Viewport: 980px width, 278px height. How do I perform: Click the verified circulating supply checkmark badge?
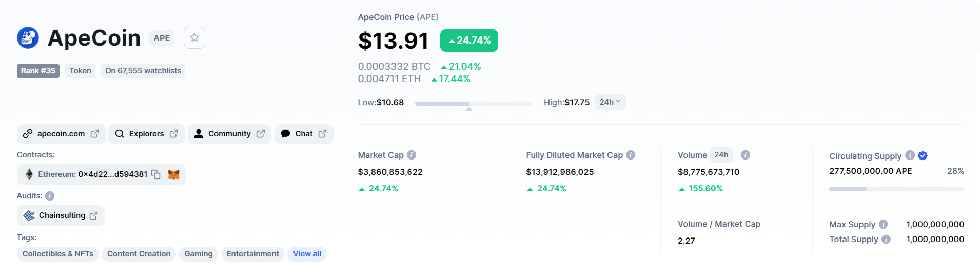923,155
